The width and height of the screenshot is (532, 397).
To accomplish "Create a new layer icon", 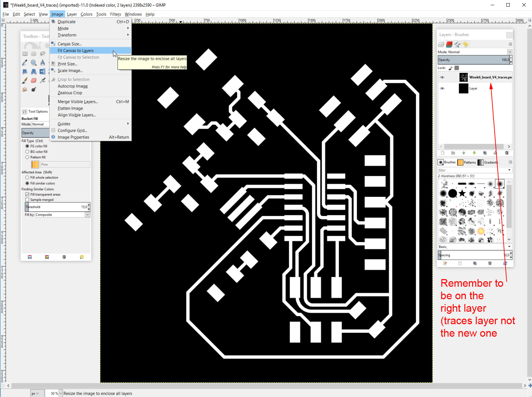I will tap(443, 153).
